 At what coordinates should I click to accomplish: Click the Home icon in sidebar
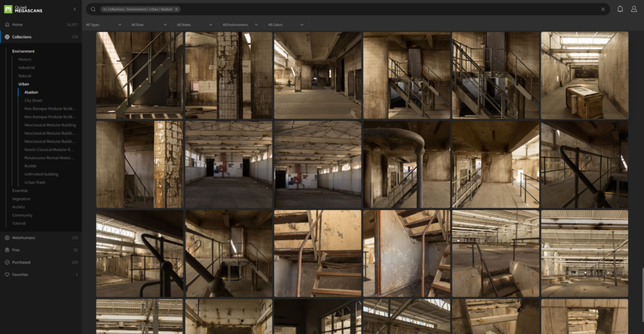pyautogui.click(x=7, y=25)
